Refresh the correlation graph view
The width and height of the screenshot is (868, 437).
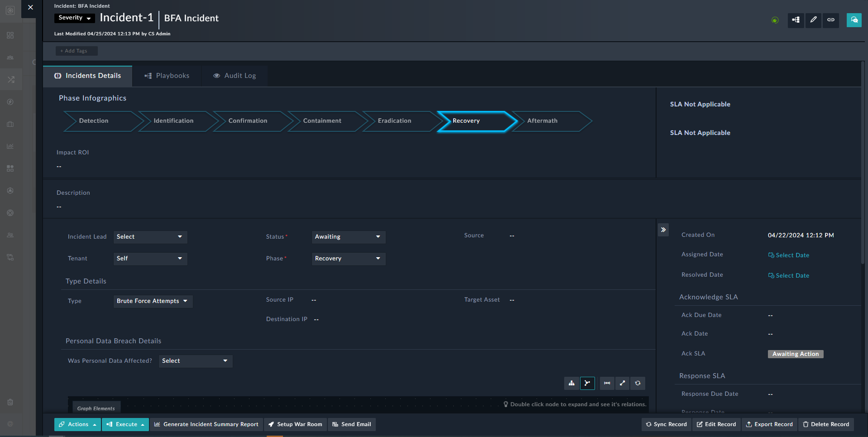click(638, 383)
